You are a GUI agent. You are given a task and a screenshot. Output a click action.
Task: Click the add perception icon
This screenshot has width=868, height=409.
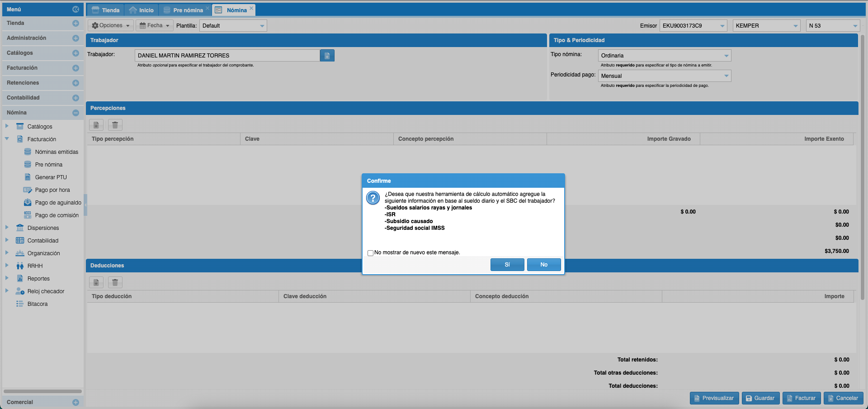point(96,125)
